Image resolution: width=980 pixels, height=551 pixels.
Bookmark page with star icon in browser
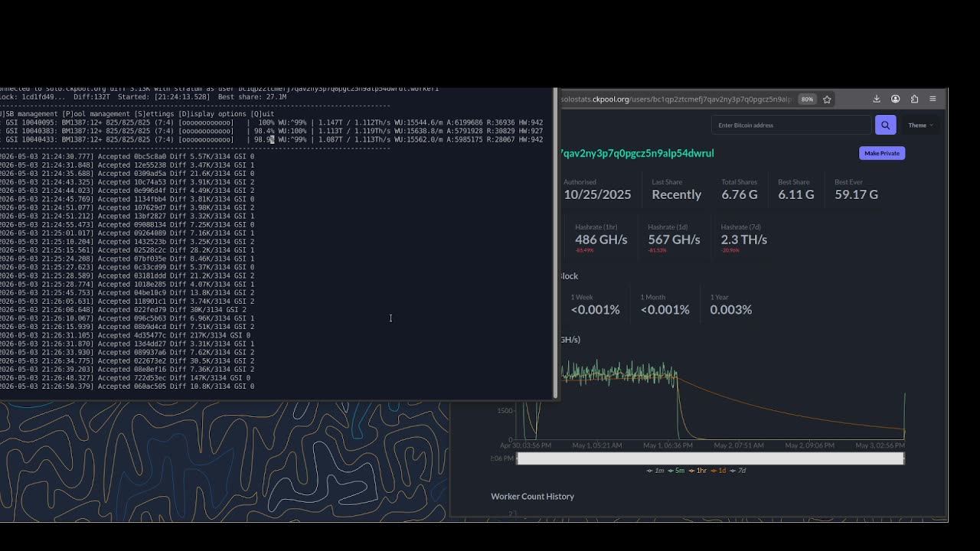[x=827, y=99]
